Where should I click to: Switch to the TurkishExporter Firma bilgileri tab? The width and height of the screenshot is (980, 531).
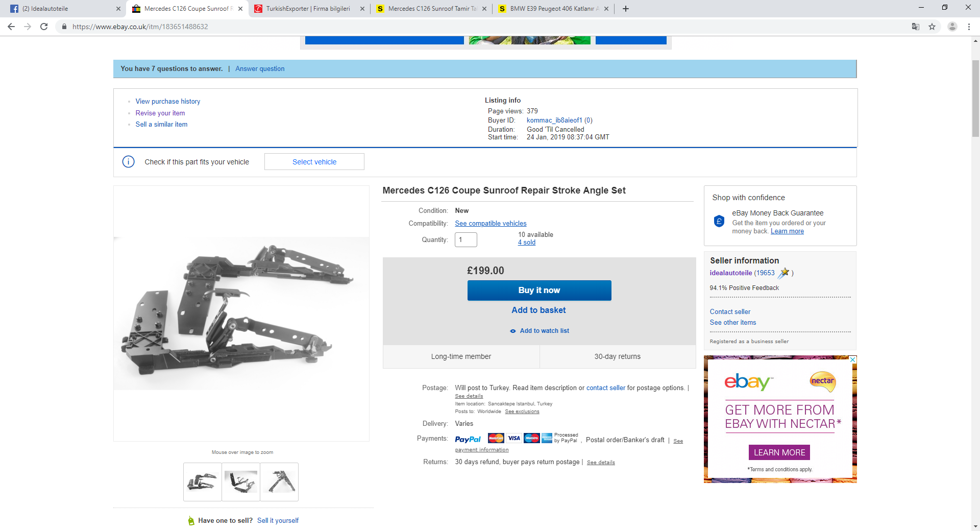tap(308, 9)
